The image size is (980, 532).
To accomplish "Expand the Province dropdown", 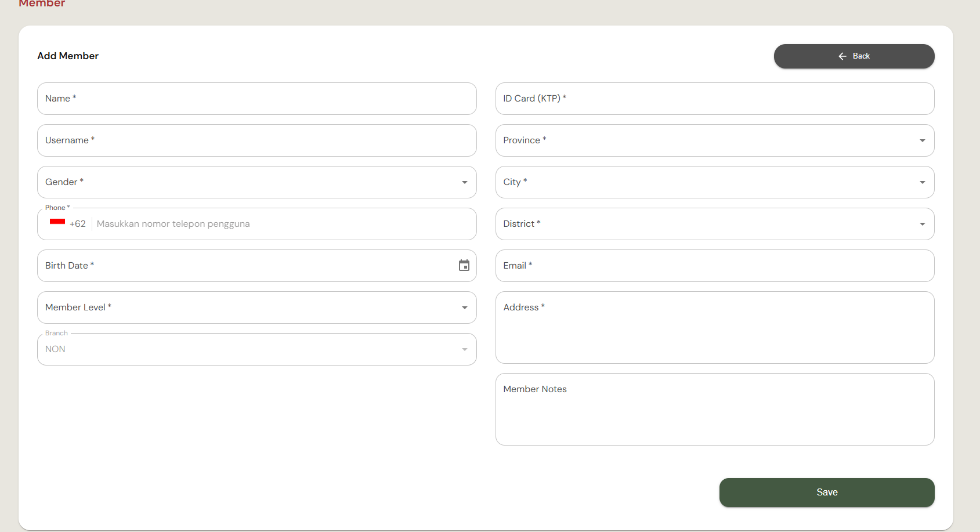I will (715, 140).
